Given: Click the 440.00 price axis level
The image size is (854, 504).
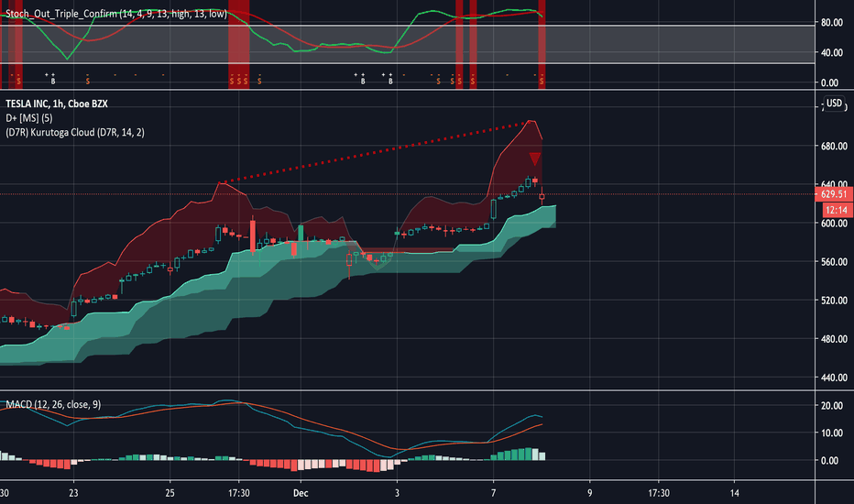Looking at the screenshot, I should [x=834, y=378].
